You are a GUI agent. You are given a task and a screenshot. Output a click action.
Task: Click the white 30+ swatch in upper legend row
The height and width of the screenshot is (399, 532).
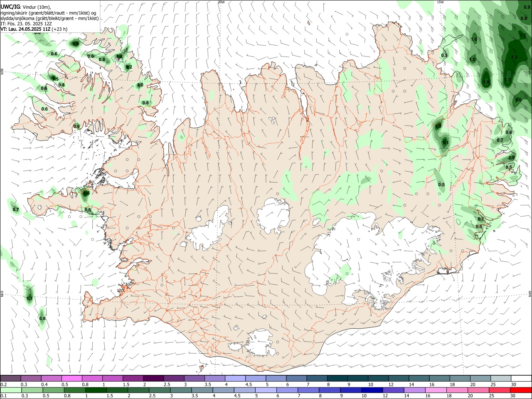[x=521, y=378]
